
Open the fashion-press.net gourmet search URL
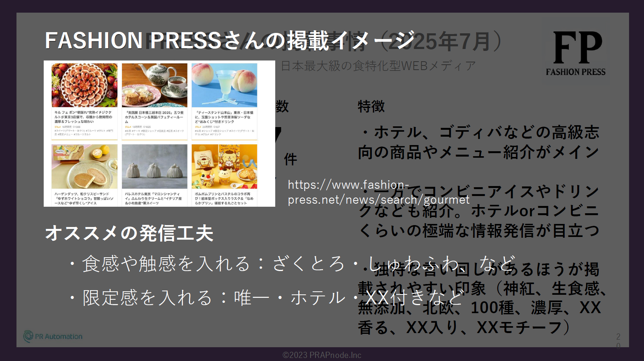(x=378, y=192)
